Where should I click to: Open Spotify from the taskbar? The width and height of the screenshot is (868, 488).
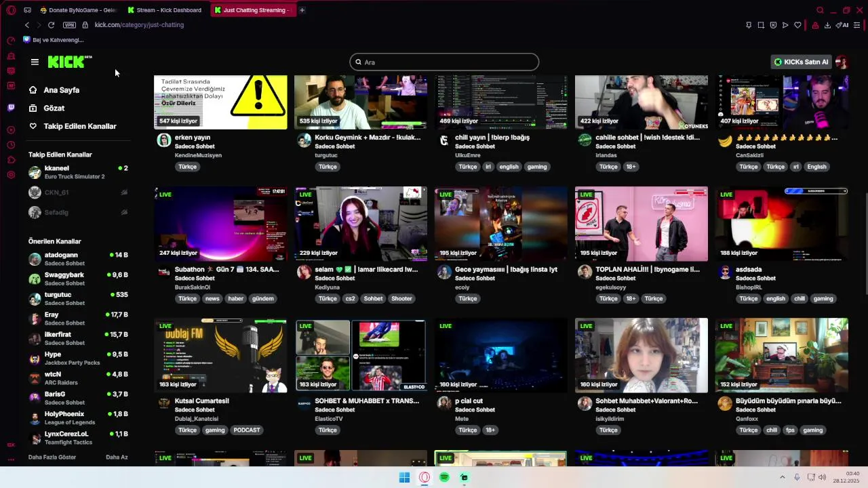click(x=444, y=478)
